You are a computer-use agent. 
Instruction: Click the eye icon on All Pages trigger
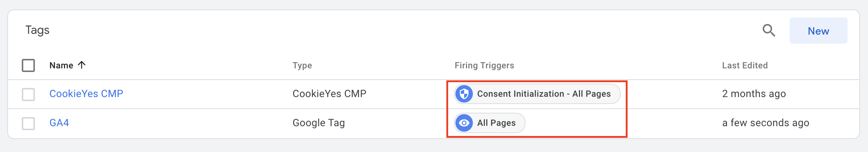pos(464,123)
